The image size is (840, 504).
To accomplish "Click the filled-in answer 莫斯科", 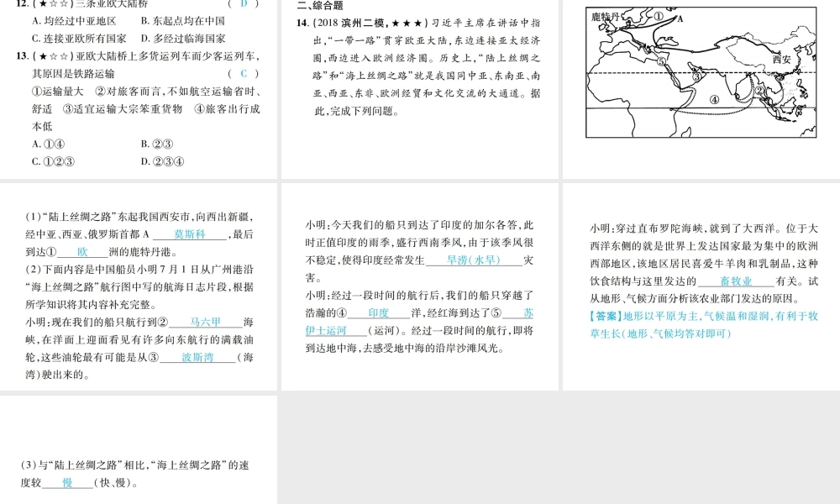I will click(190, 234).
